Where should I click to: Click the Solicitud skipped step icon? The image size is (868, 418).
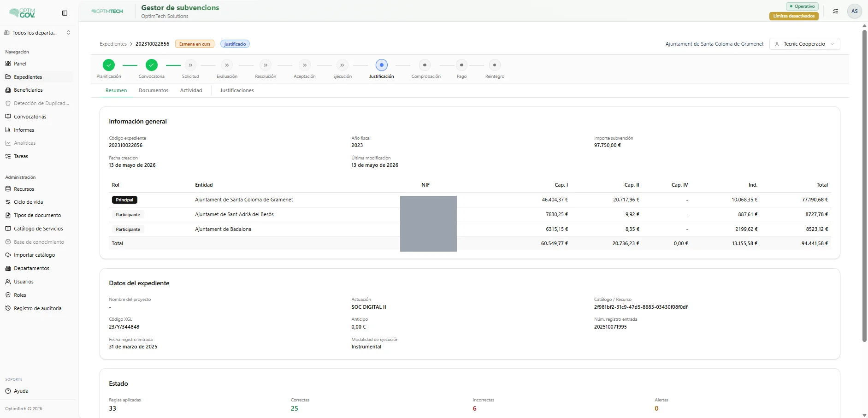[x=190, y=65]
